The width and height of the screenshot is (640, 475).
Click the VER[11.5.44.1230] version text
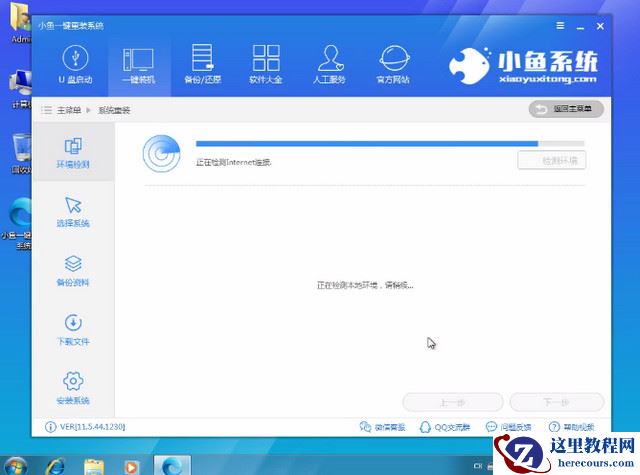point(93,427)
